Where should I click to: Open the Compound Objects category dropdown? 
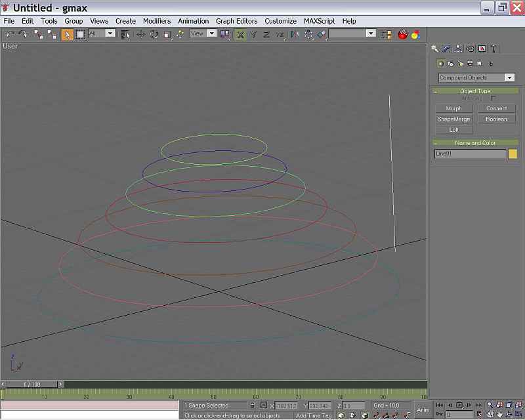tap(476, 77)
